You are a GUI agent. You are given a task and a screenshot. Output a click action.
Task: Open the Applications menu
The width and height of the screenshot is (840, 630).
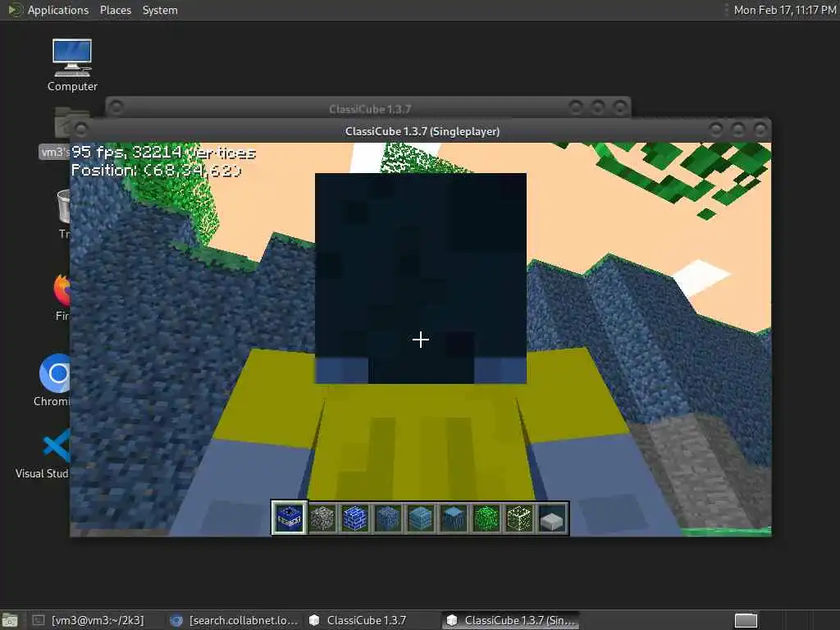tap(58, 10)
